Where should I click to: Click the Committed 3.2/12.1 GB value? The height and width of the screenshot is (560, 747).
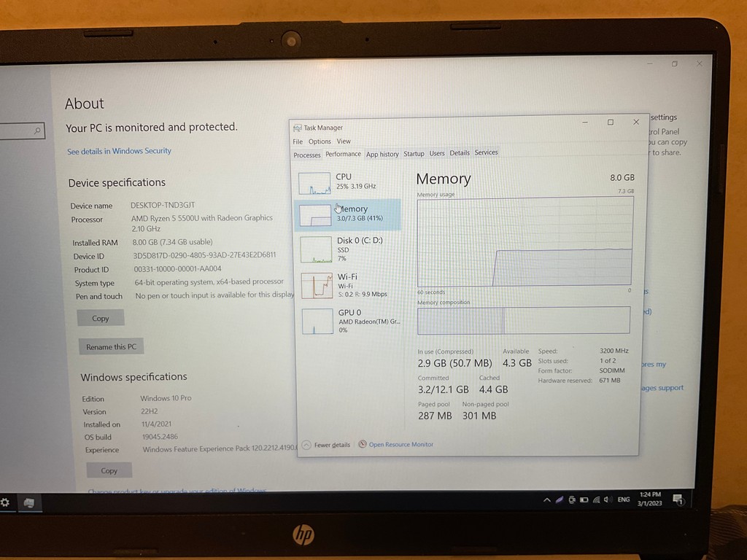point(443,389)
